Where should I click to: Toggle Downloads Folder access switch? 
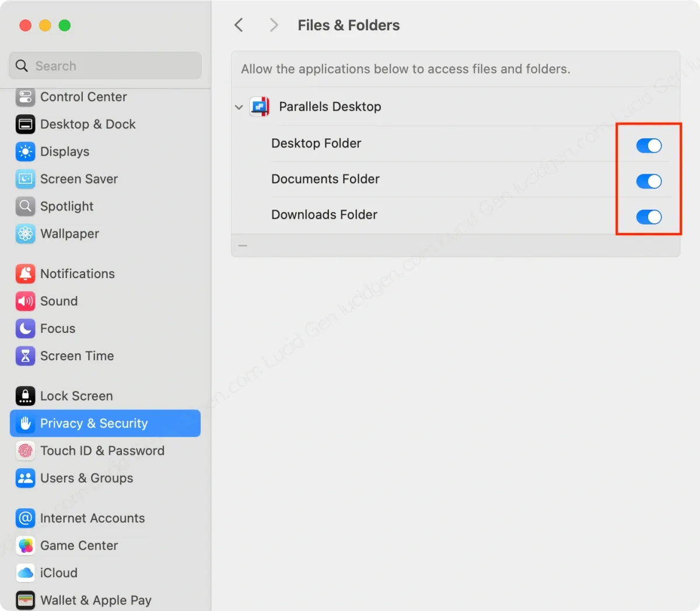pyautogui.click(x=649, y=217)
